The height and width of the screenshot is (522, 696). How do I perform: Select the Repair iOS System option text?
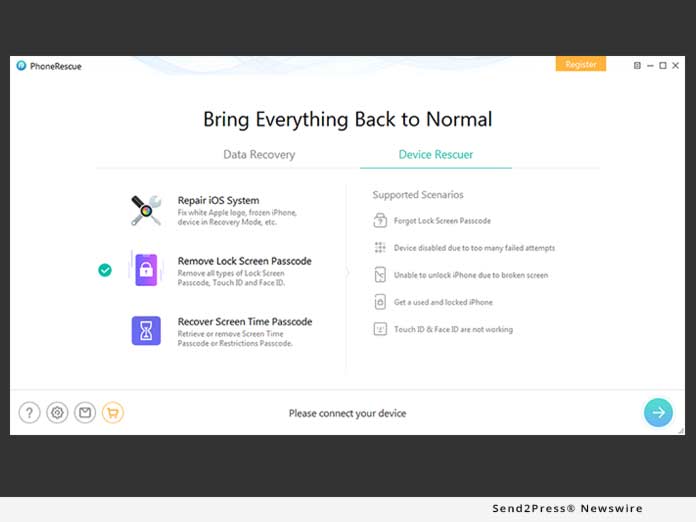[218, 200]
